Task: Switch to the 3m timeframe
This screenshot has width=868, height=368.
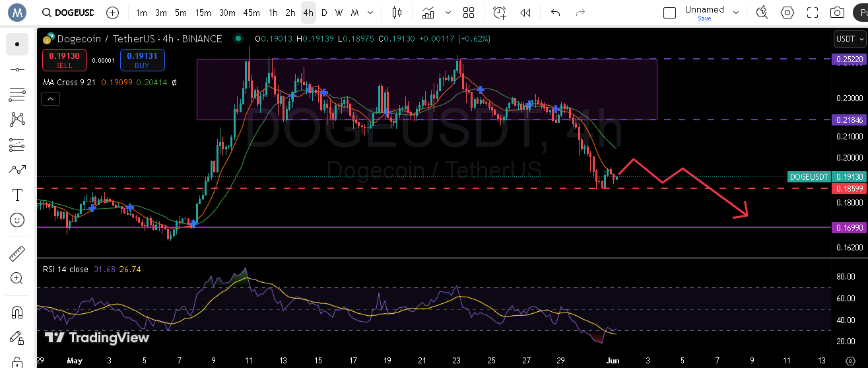Action: 161,13
